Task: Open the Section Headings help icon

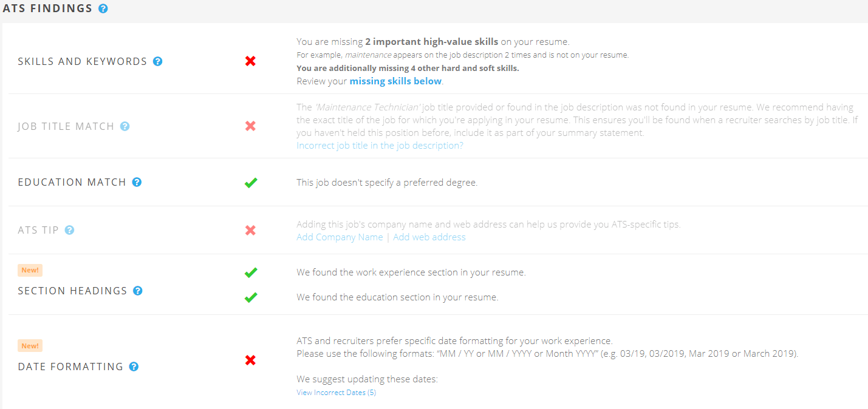Action: [x=138, y=291]
